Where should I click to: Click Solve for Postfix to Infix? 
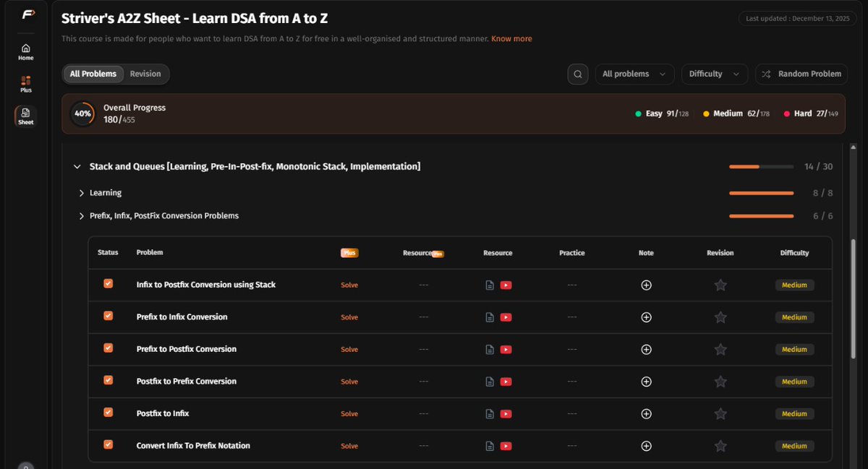349,414
